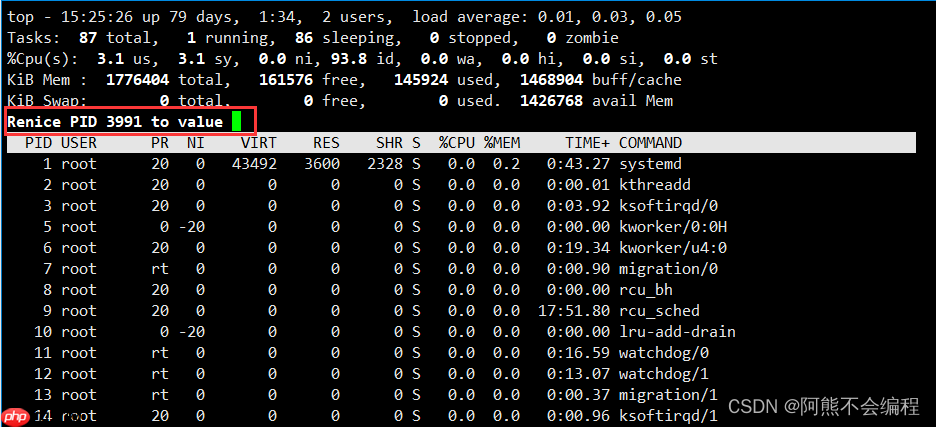
Task: Click the '1 running' tasks count
Action: 227,38
